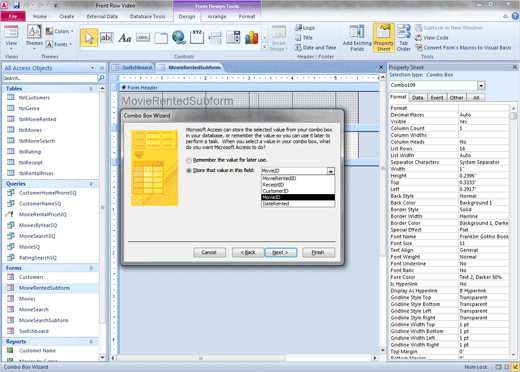Open the Themes gallery
520x372 pixels.
click(x=34, y=37)
